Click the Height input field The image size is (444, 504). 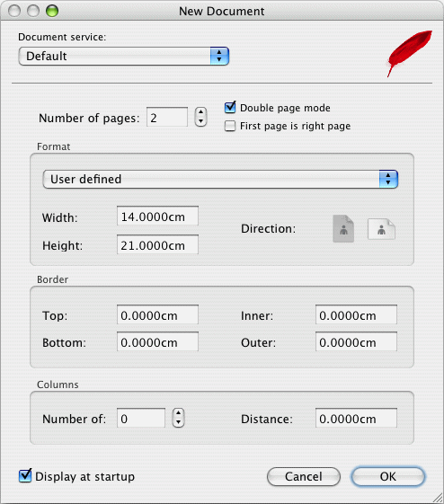(157, 244)
